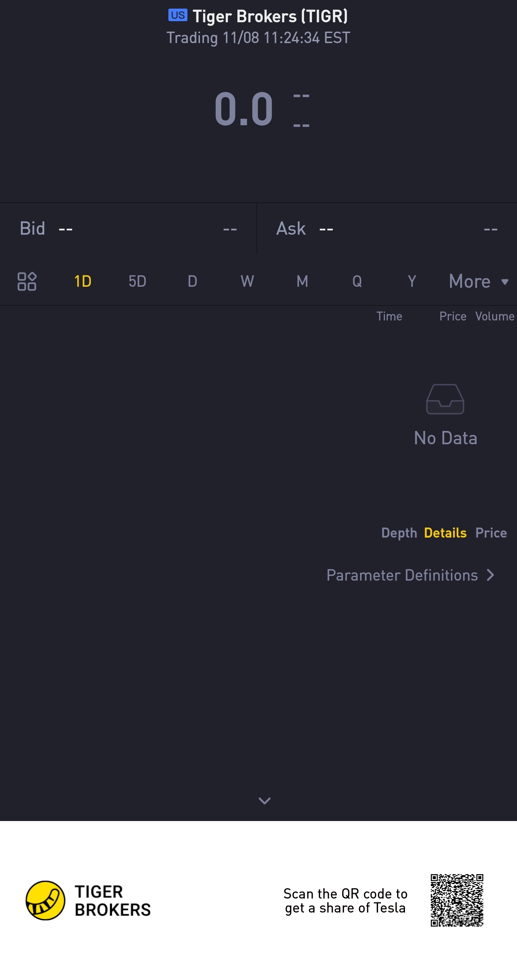Tap the Price column header in trades list
Viewport: 517px width, 980px height.
tap(453, 316)
